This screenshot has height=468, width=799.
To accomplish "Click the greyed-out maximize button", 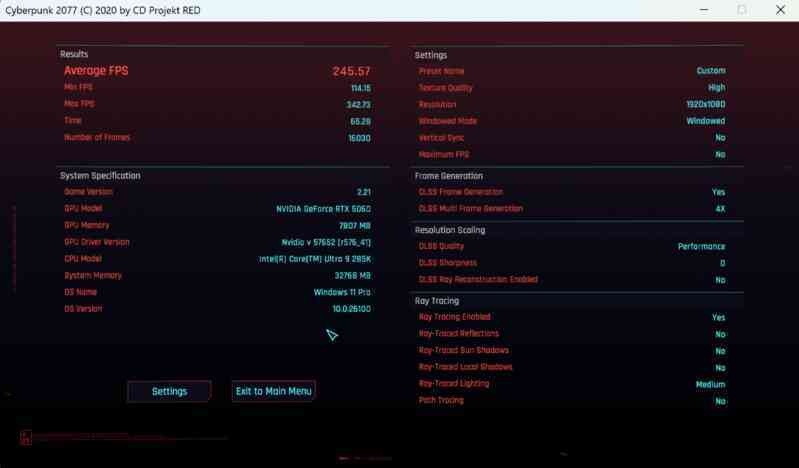I will pyautogui.click(x=742, y=10).
